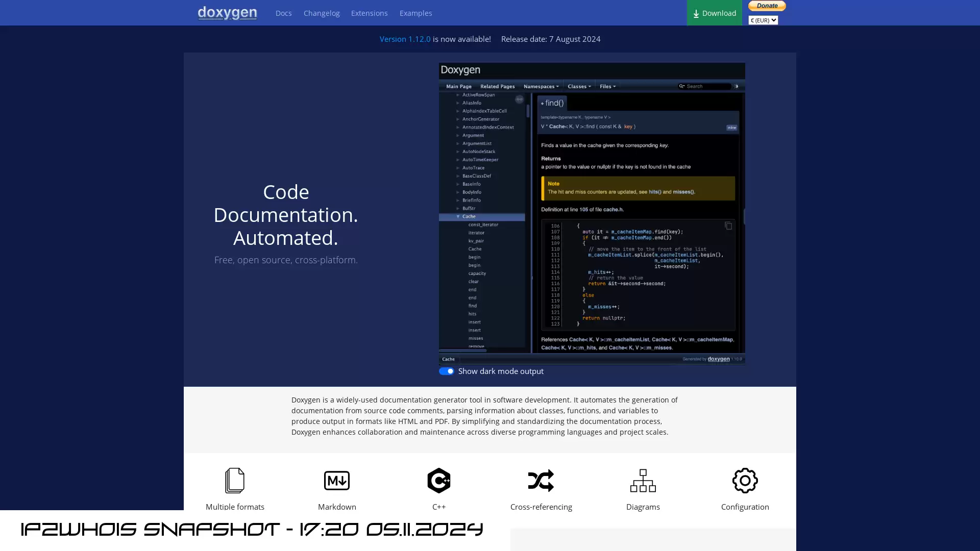Click the 'Free, open source, cross-platform.' tagline
The image size is (980, 551).
tap(286, 260)
